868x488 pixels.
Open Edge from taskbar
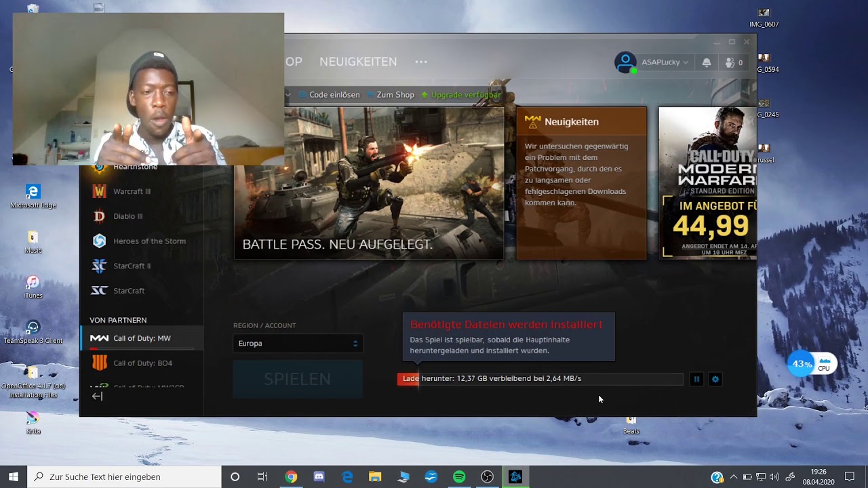point(347,477)
